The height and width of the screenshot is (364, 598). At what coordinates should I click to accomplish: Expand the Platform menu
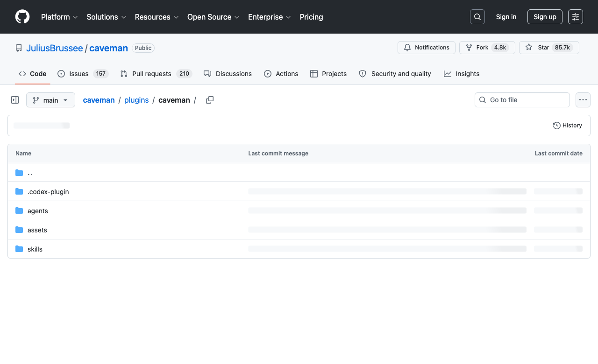coord(59,17)
